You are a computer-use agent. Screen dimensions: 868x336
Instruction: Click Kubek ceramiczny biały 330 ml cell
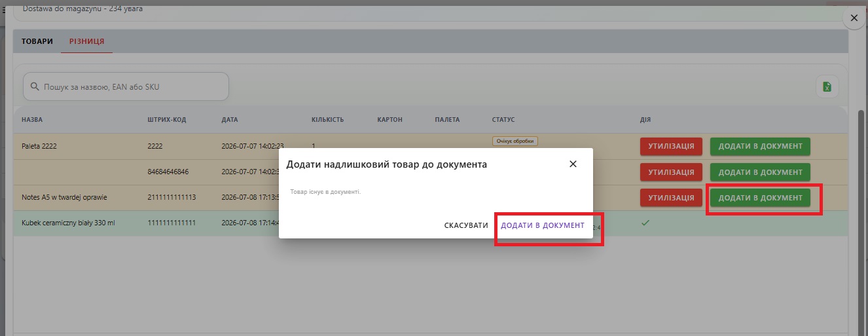coord(68,223)
